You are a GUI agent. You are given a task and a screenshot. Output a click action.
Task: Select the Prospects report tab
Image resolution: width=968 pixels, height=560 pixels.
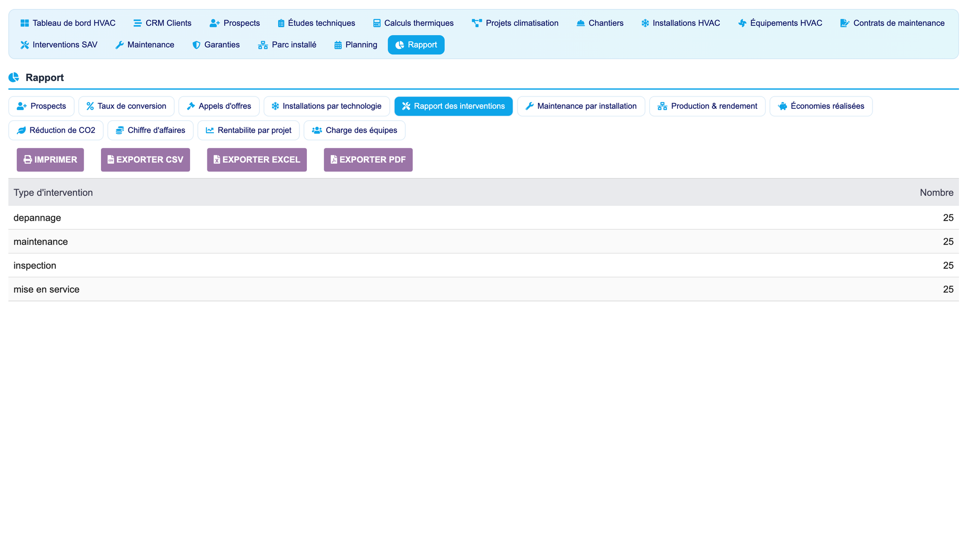(41, 106)
